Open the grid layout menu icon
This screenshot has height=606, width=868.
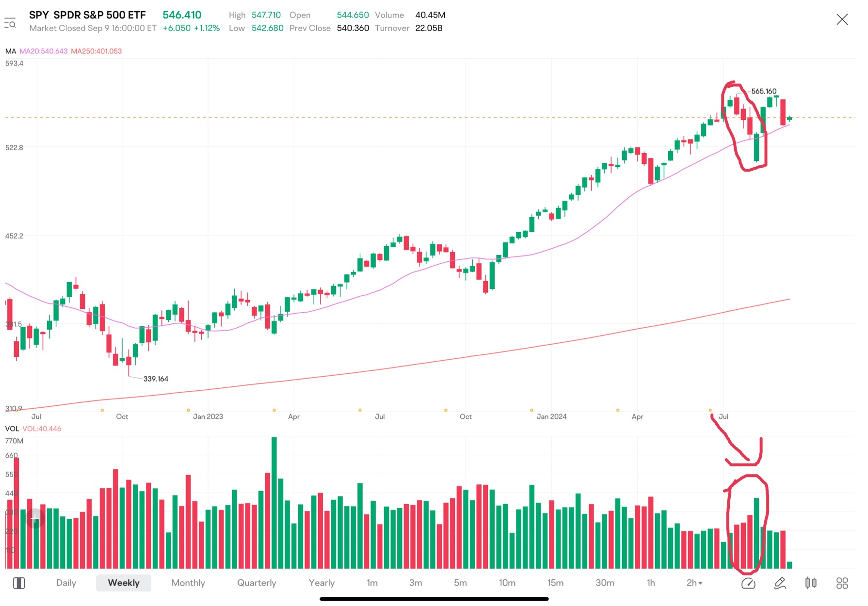point(842,583)
